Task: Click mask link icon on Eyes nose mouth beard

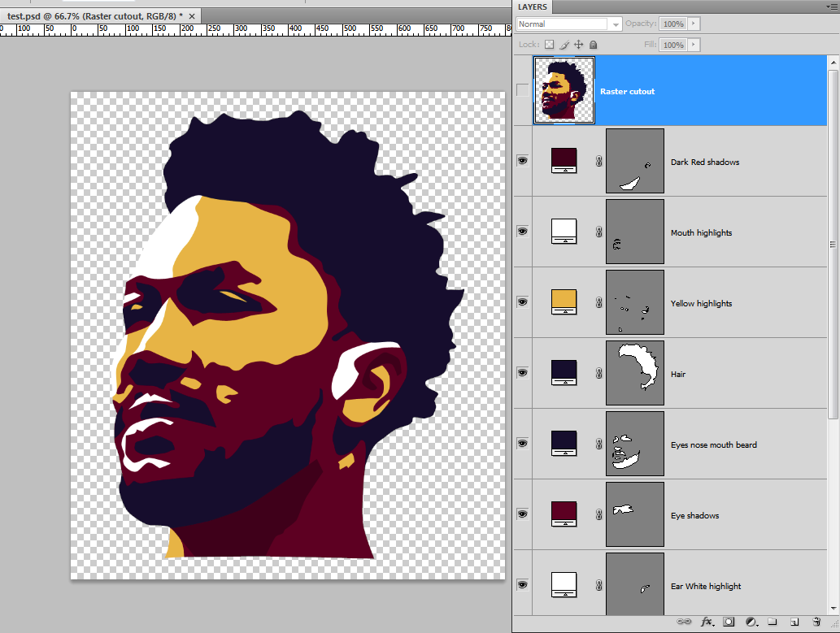Action: tap(599, 444)
